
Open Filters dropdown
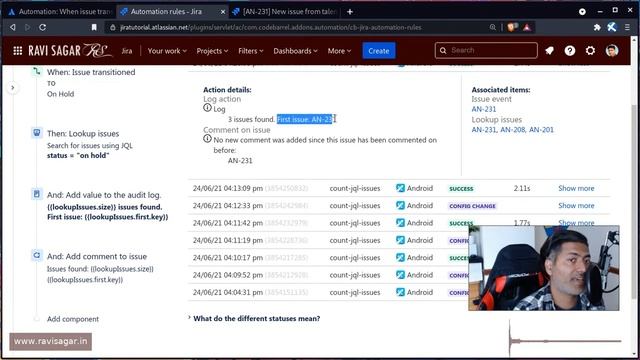point(251,51)
